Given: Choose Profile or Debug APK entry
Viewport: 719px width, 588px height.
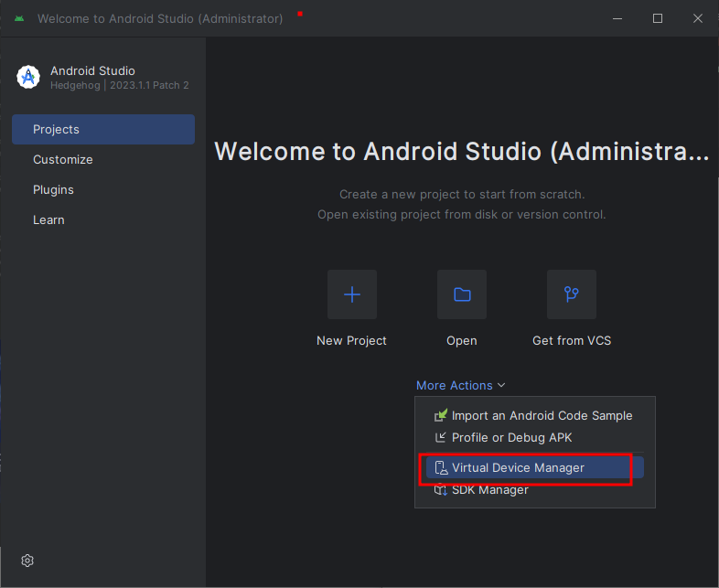Looking at the screenshot, I should tap(534, 437).
